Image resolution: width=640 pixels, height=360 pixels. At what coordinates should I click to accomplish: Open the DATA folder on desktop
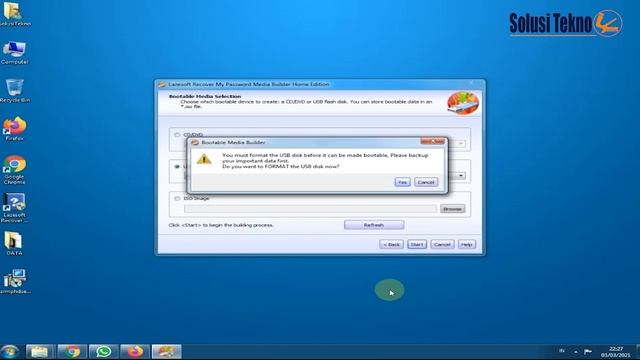[x=13, y=244]
